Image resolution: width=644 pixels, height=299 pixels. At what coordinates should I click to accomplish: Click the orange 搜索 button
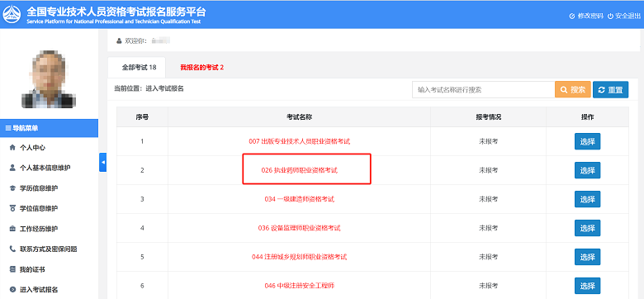pos(572,89)
